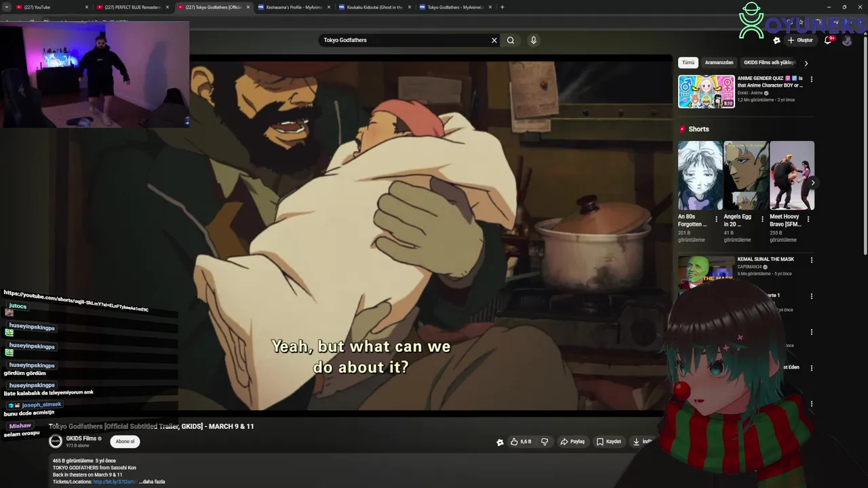
Task: Click username joseph_simsek in chat overlay
Action: [x=41, y=405]
